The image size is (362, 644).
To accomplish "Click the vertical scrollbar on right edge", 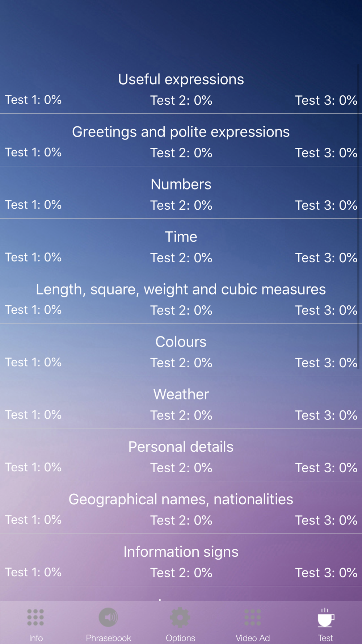I will (359, 217).
